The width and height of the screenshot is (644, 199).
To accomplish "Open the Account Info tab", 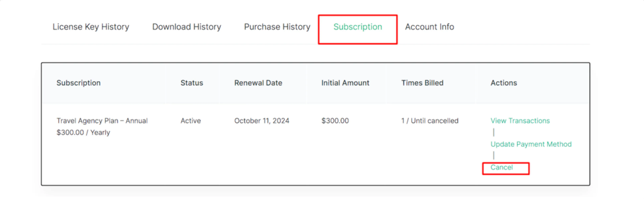I will tap(430, 27).
